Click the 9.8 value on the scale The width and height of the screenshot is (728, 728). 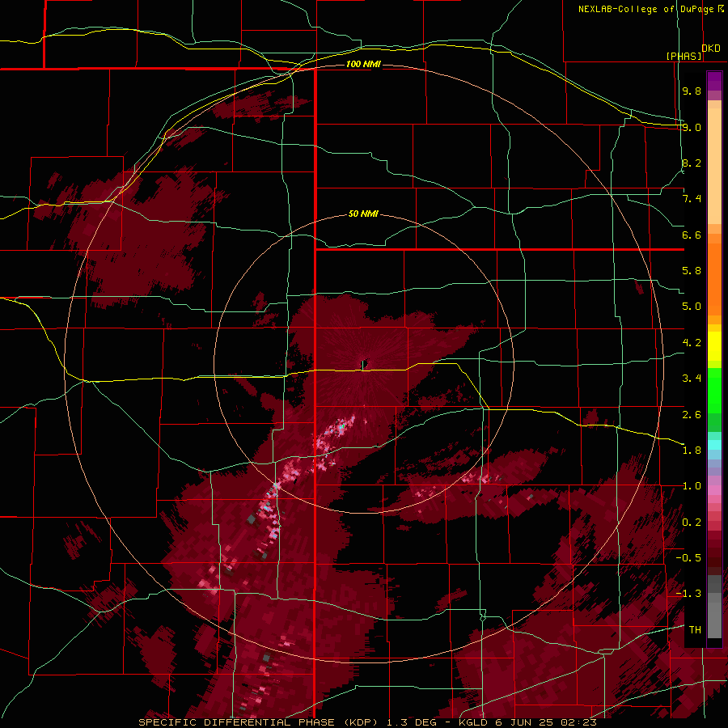(x=692, y=91)
